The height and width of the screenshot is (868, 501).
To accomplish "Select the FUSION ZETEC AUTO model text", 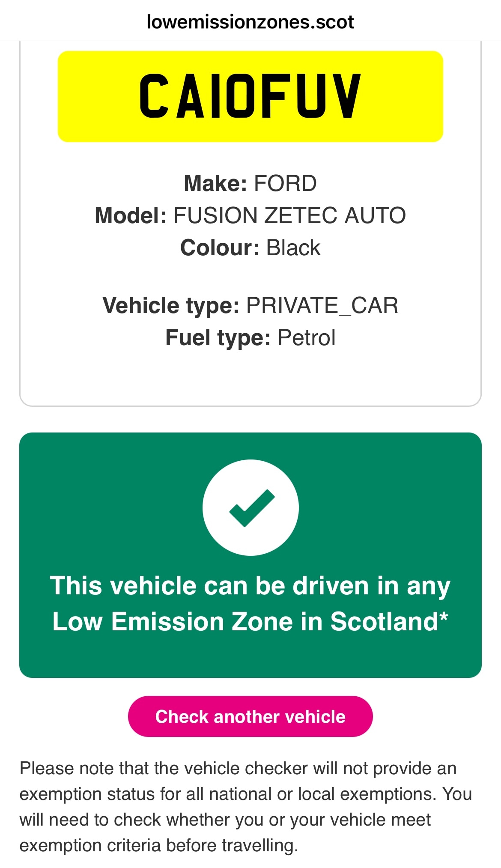I will (x=289, y=215).
